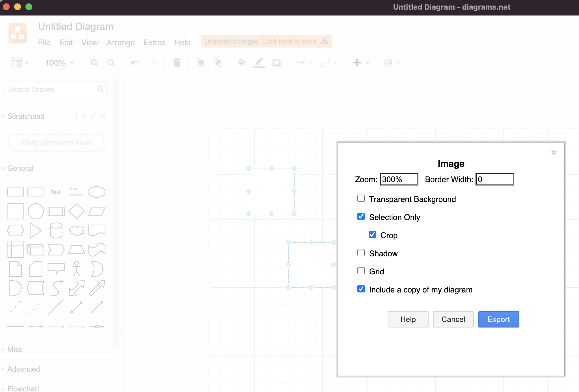Open the Arrange menu
This screenshot has width=579, height=392.
coord(121,42)
